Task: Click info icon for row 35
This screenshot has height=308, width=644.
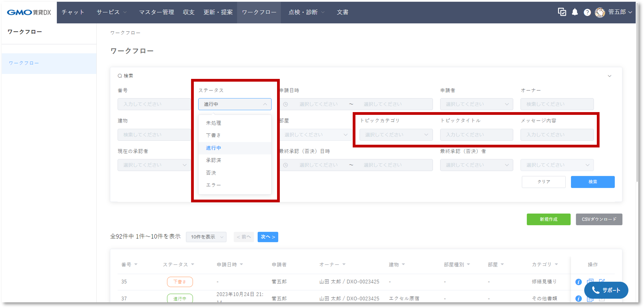Action: (578, 282)
